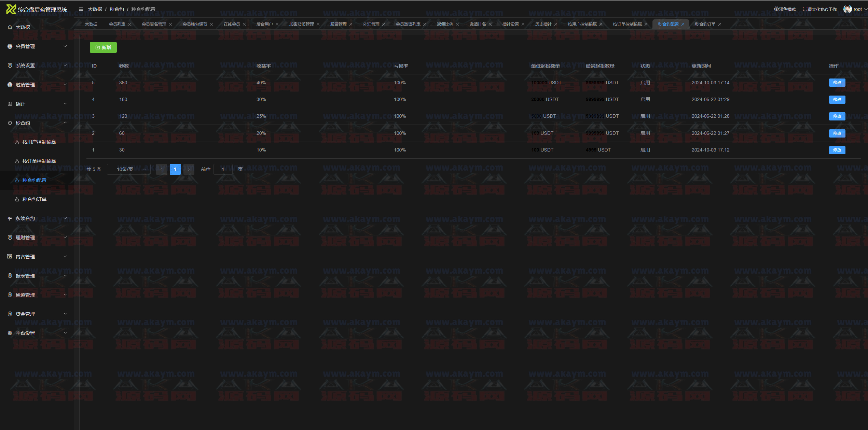This screenshot has width=868, height=430.
Task: Click the next page arrow in pagination
Action: (189, 169)
